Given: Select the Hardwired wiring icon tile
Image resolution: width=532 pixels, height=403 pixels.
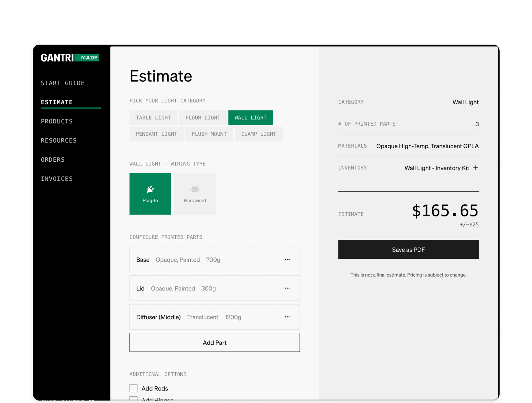Looking at the screenshot, I should (x=195, y=194).
